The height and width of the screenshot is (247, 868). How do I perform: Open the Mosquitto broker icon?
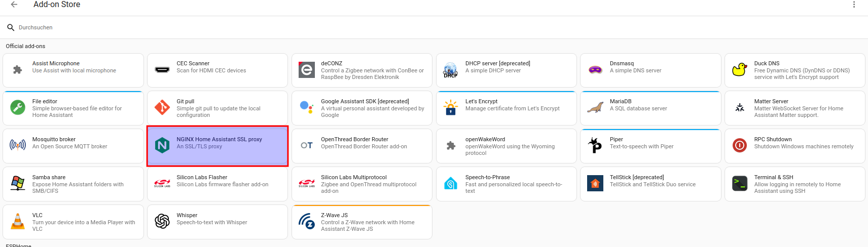(18, 146)
